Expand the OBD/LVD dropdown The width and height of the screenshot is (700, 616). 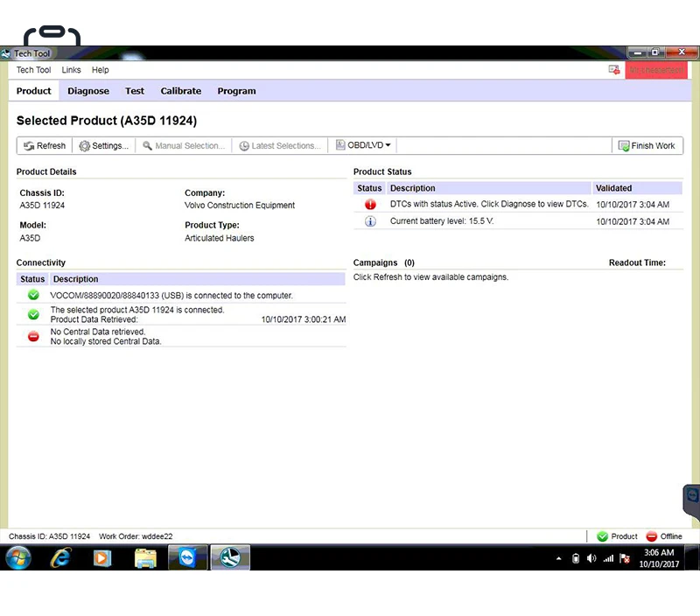363,145
